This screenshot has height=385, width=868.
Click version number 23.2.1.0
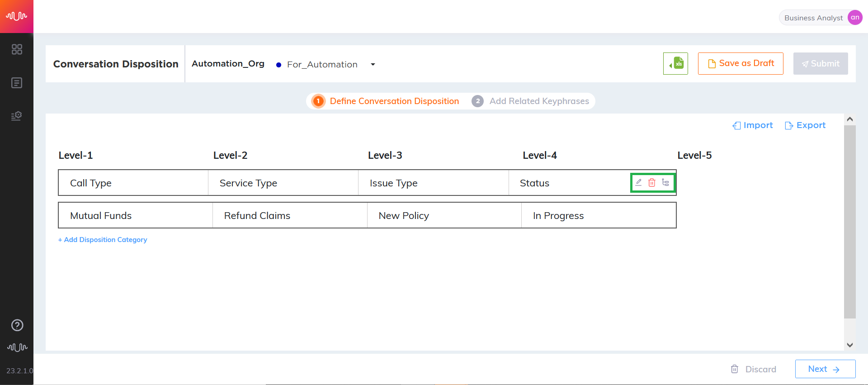pyautogui.click(x=19, y=371)
